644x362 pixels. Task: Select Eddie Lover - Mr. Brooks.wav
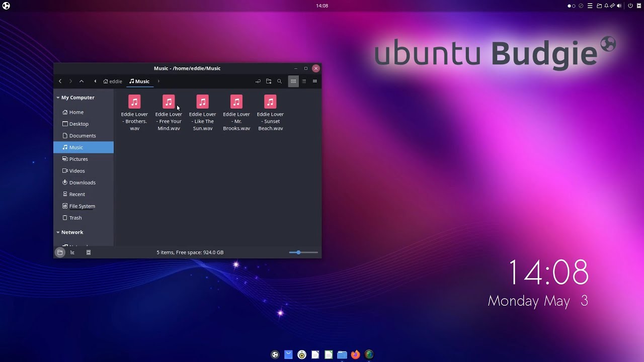(236, 113)
